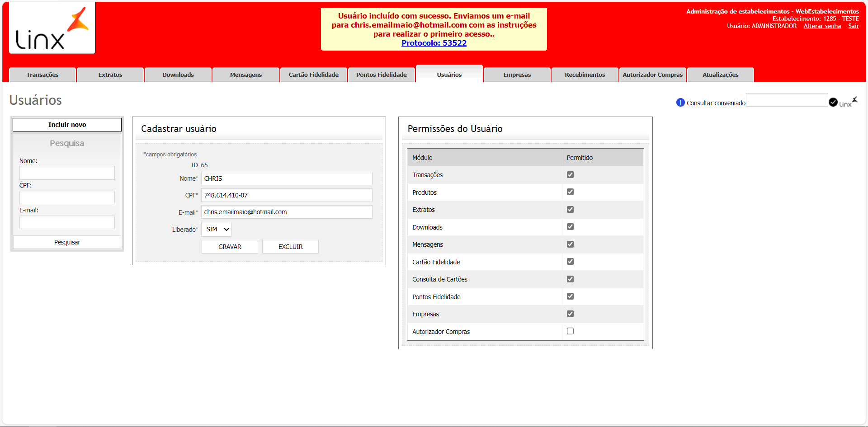Focus the Pesquisa E-mail search field
The height and width of the screenshot is (427, 868).
click(67, 222)
